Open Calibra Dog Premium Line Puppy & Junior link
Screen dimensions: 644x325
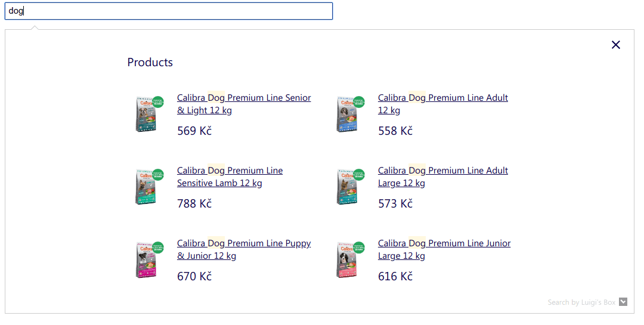243,243
